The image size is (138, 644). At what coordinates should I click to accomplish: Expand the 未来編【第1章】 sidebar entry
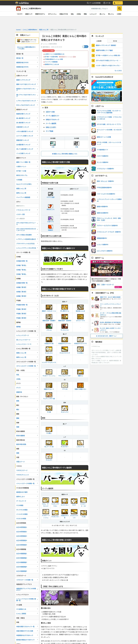(x=27, y=287)
